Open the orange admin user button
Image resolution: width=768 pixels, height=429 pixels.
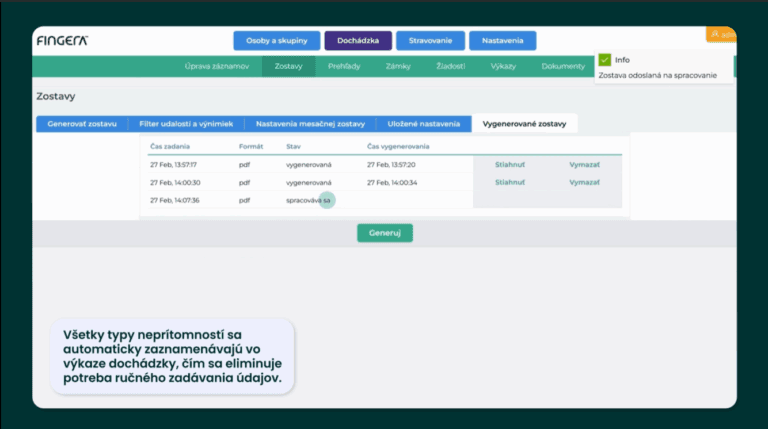click(x=720, y=35)
